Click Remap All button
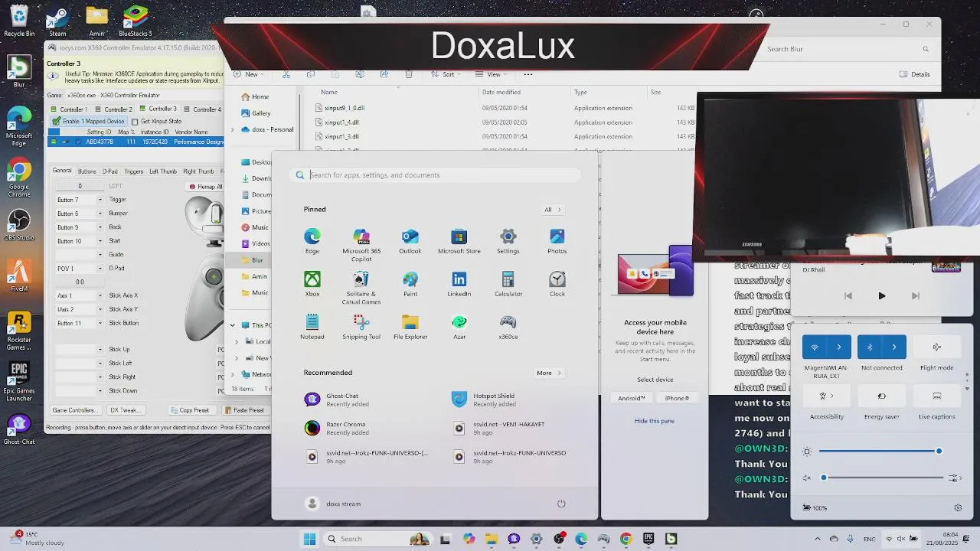 tap(205, 187)
